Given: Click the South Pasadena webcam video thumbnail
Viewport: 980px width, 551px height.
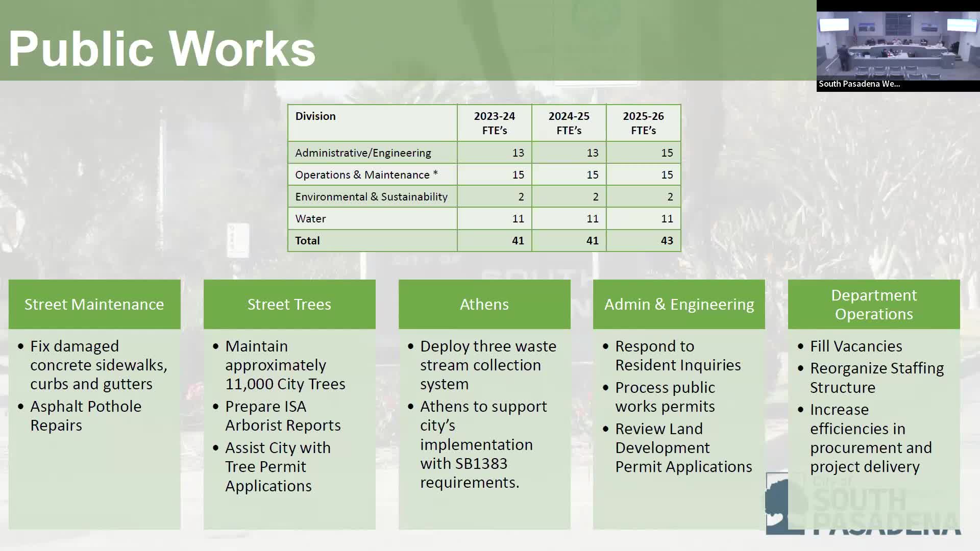Looking at the screenshot, I should (x=898, y=45).
